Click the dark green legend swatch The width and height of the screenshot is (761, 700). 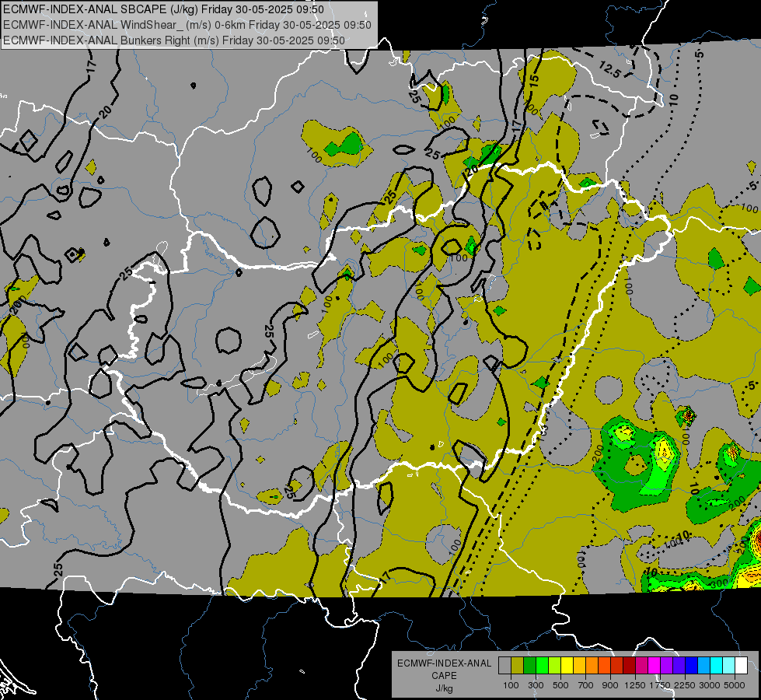coord(529,665)
